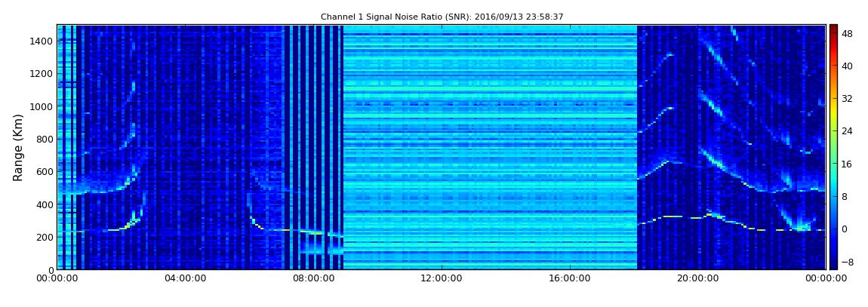868x307 pixels.
Task: Click the 1400 range tick label
Action: tap(42, 41)
